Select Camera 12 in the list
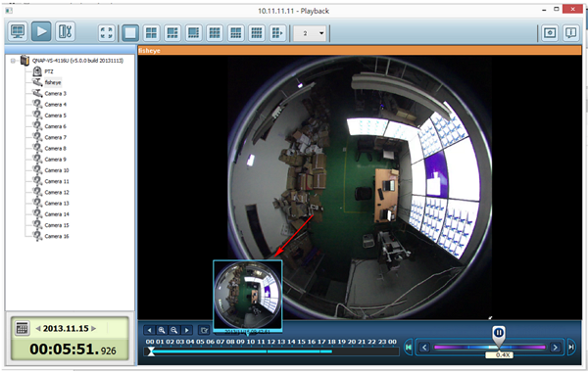 (x=57, y=192)
